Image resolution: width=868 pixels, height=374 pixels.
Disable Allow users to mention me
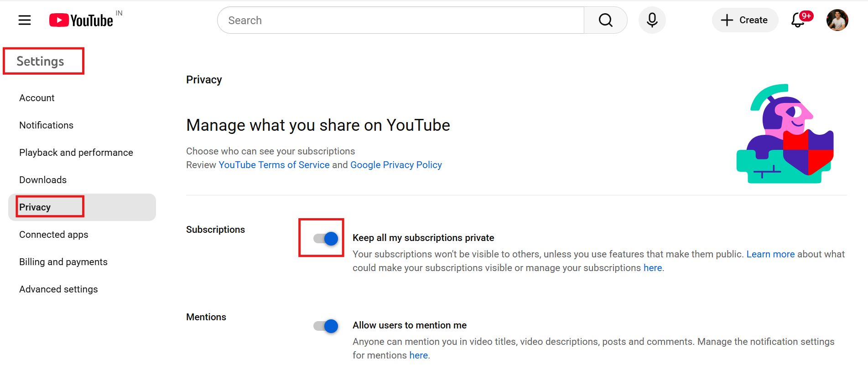point(326,326)
